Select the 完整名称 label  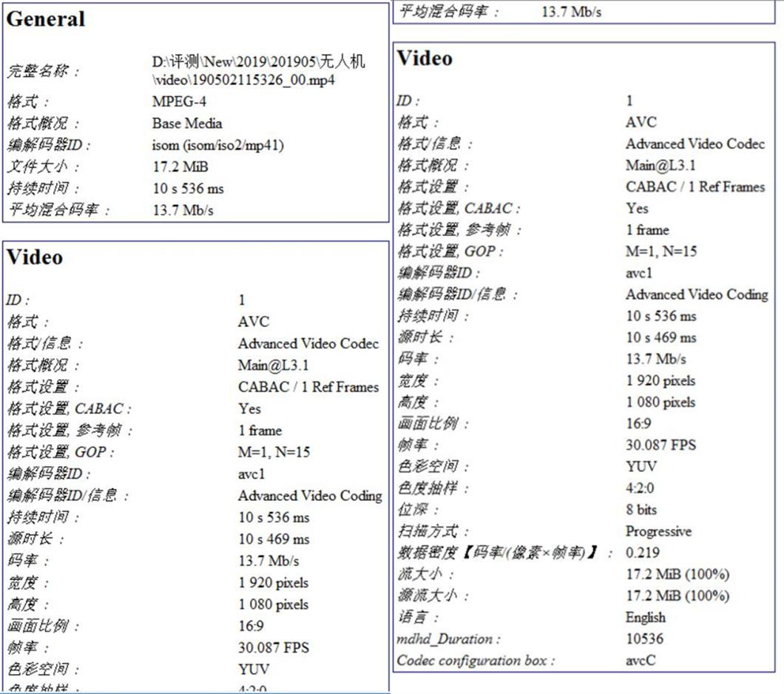tap(42, 72)
